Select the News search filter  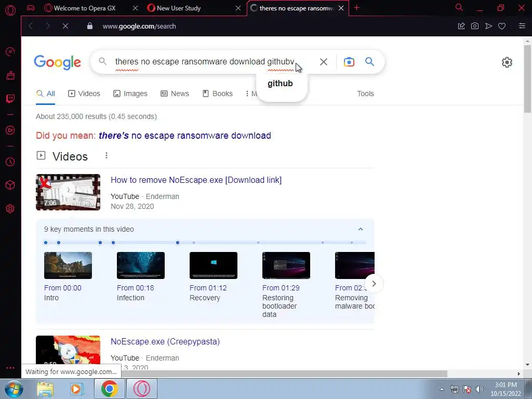(x=175, y=94)
